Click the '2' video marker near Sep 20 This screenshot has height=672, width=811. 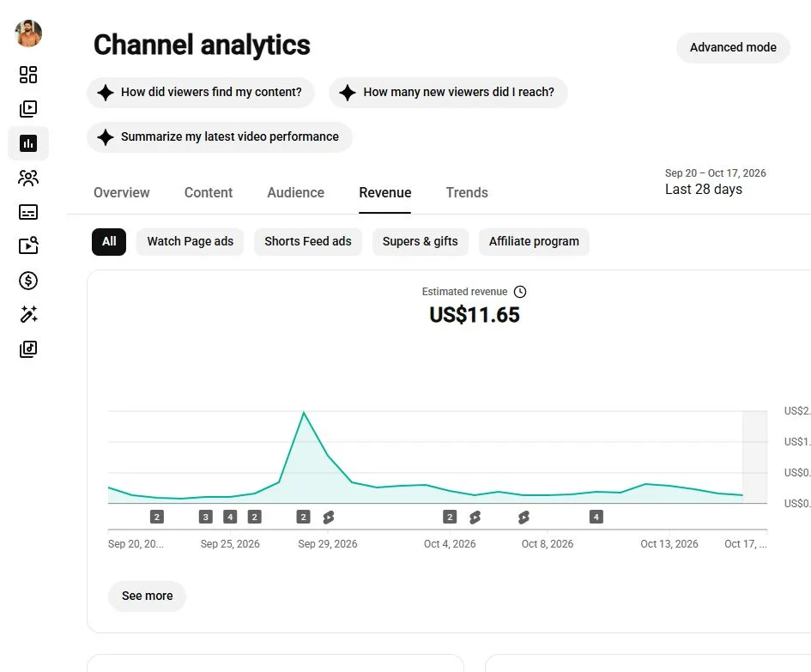[157, 517]
